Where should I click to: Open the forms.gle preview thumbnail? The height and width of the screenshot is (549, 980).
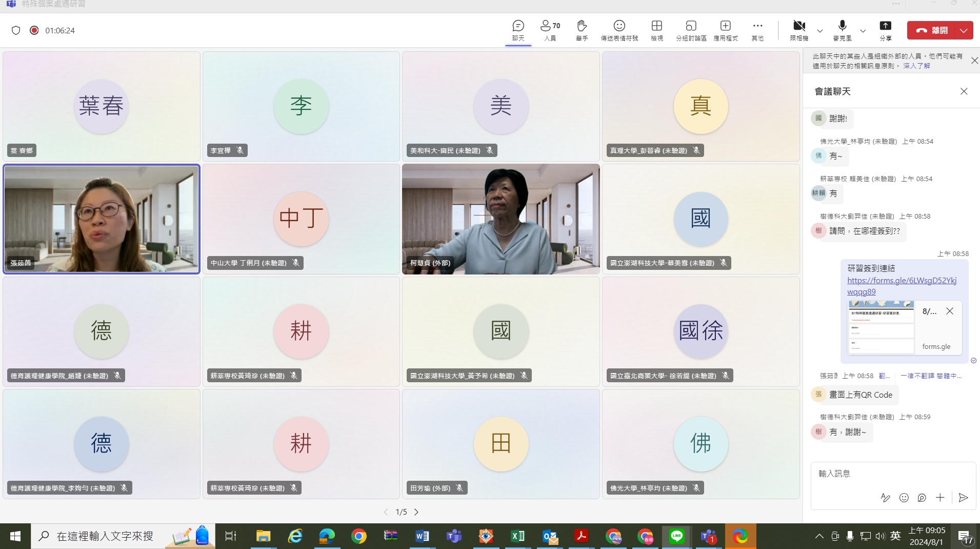[881, 328]
